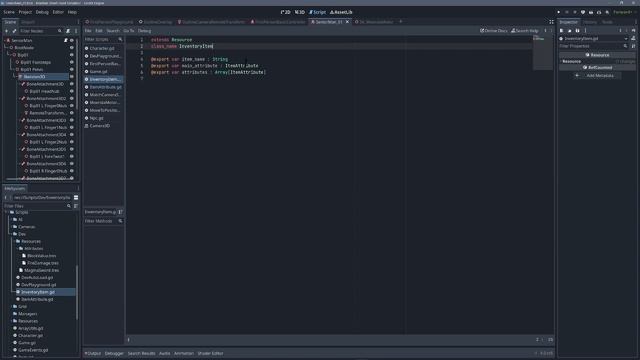Click Add Metadata button
The width and height of the screenshot is (640, 360).
coord(597,76)
